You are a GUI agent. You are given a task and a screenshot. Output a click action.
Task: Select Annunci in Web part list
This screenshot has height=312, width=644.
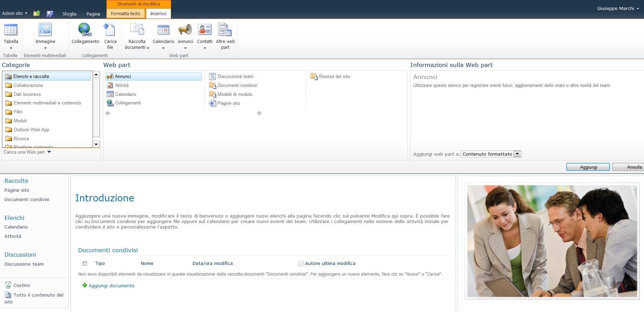click(x=153, y=76)
